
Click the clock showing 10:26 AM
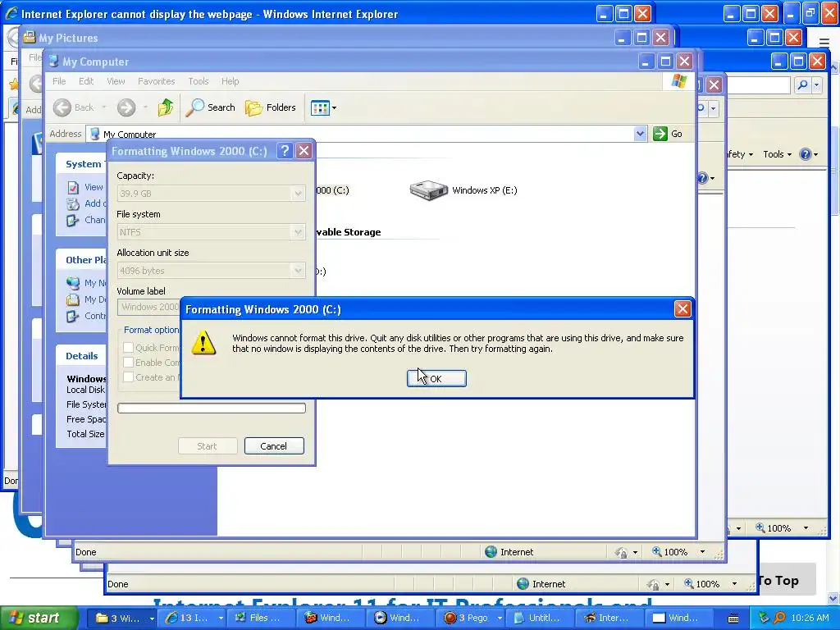[810, 618]
